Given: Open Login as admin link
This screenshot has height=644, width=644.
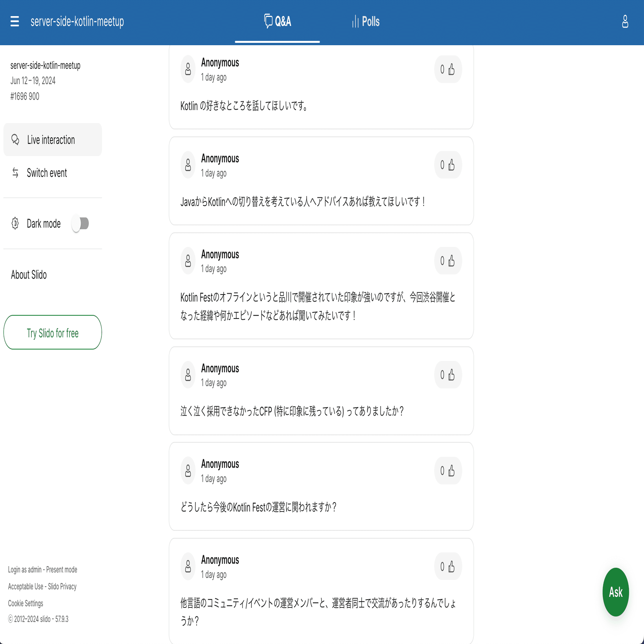Looking at the screenshot, I should pyautogui.click(x=25, y=570).
